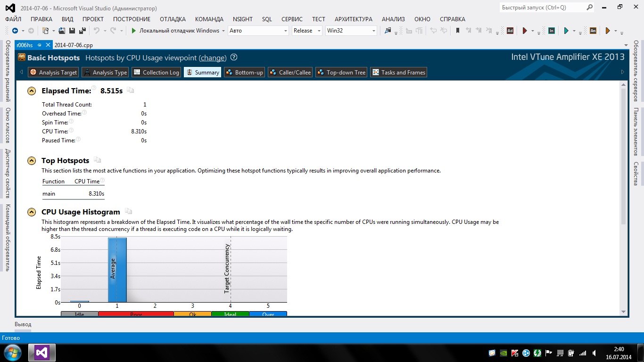The width and height of the screenshot is (644, 362).
Task: Open the Top-down Tree tab
Action: [341, 72]
